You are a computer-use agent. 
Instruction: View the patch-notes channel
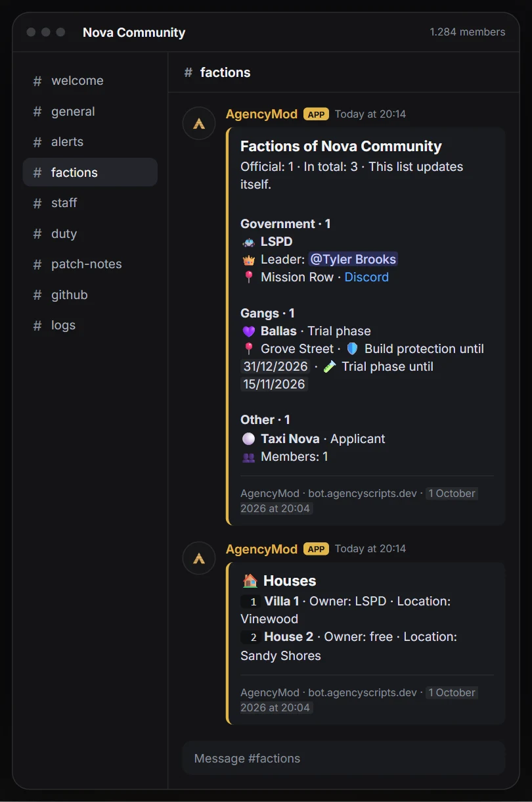point(90,264)
